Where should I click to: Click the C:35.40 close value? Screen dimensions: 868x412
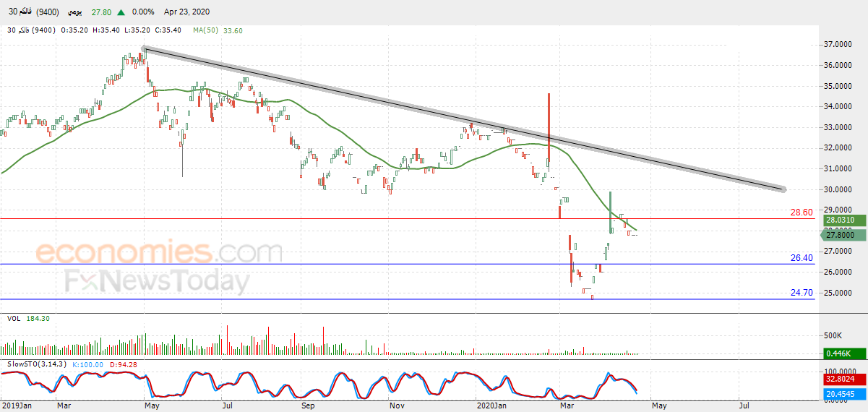[x=169, y=30]
